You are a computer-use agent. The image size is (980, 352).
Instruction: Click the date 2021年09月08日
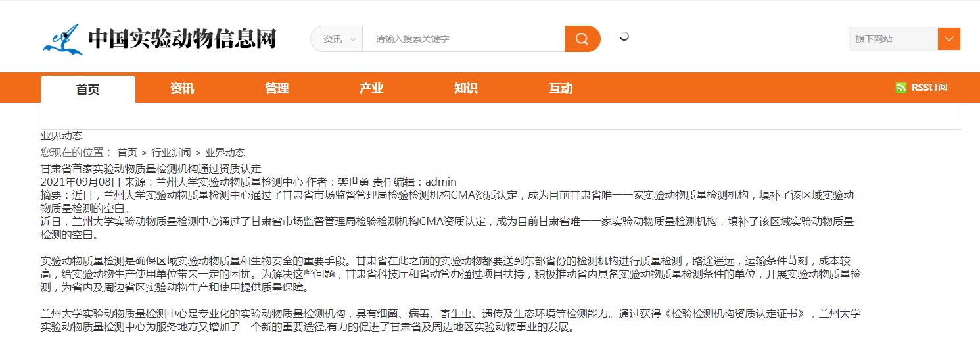(x=81, y=182)
